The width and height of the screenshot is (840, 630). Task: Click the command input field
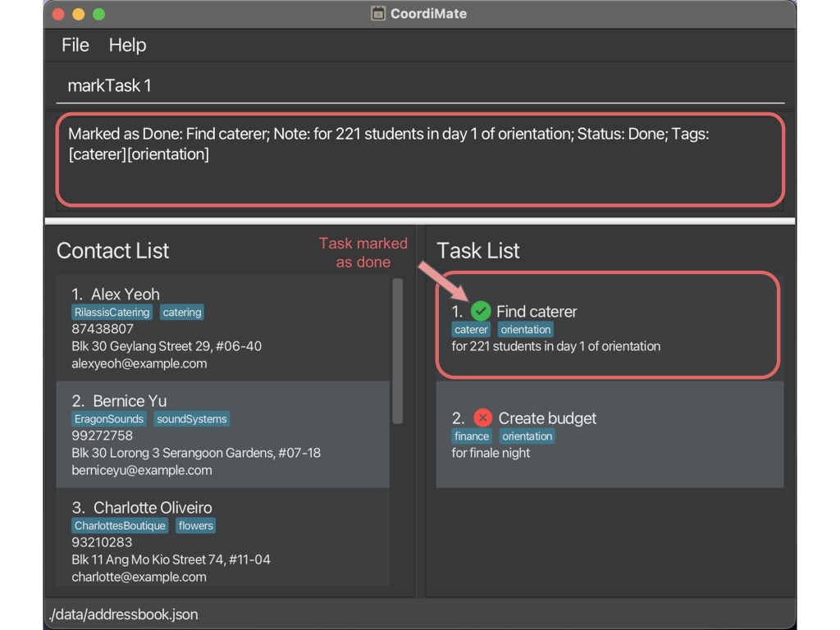pos(418,86)
